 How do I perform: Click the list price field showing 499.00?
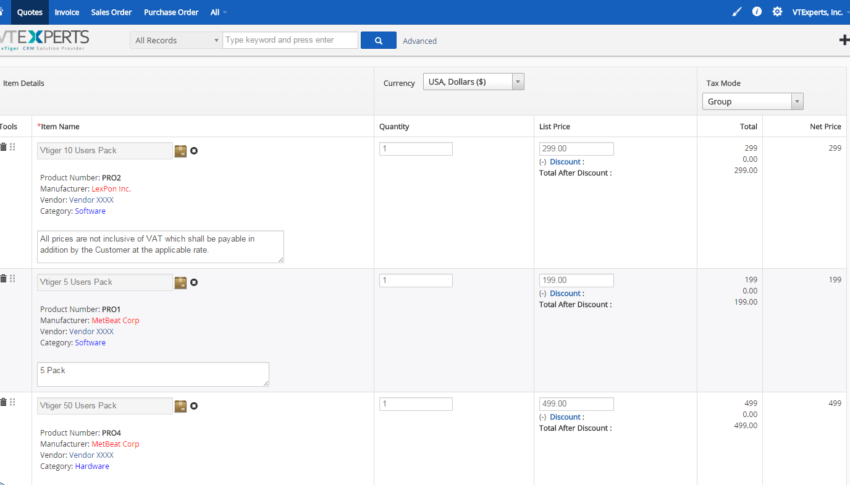coord(576,404)
